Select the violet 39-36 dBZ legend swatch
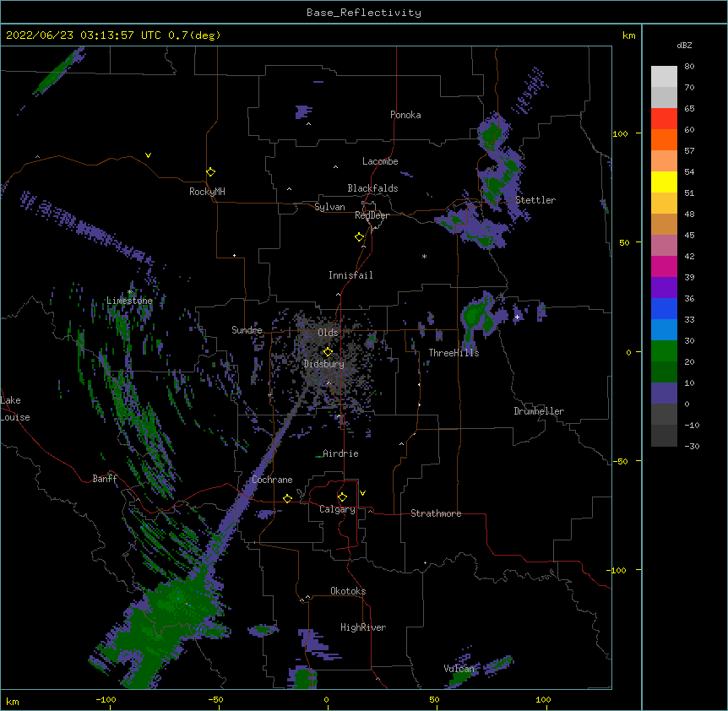The image size is (728, 711). 664,288
